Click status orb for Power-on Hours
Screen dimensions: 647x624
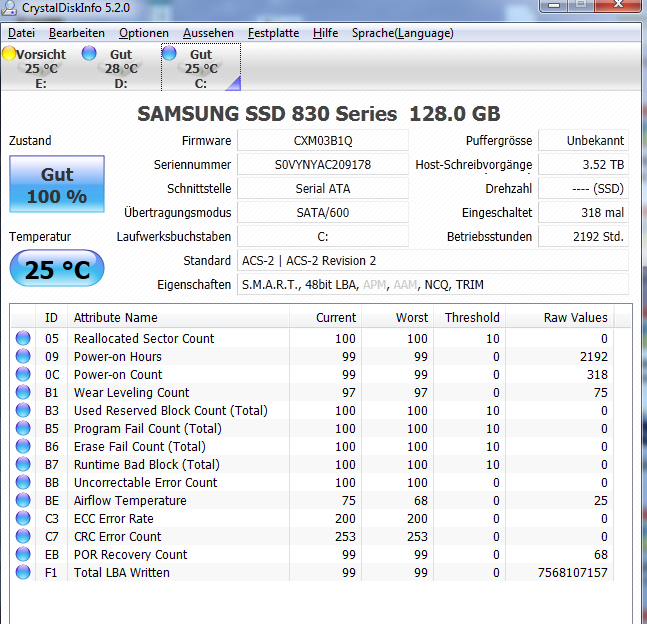click(x=23, y=356)
